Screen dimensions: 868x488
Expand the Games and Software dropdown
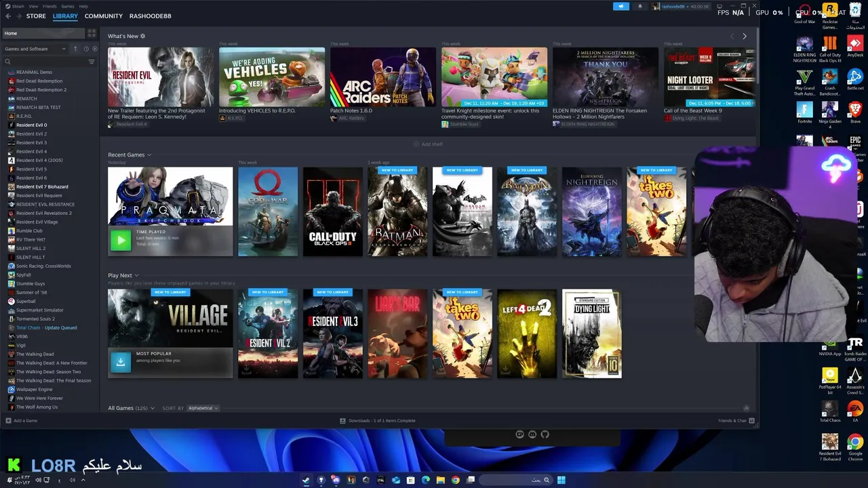click(35, 49)
